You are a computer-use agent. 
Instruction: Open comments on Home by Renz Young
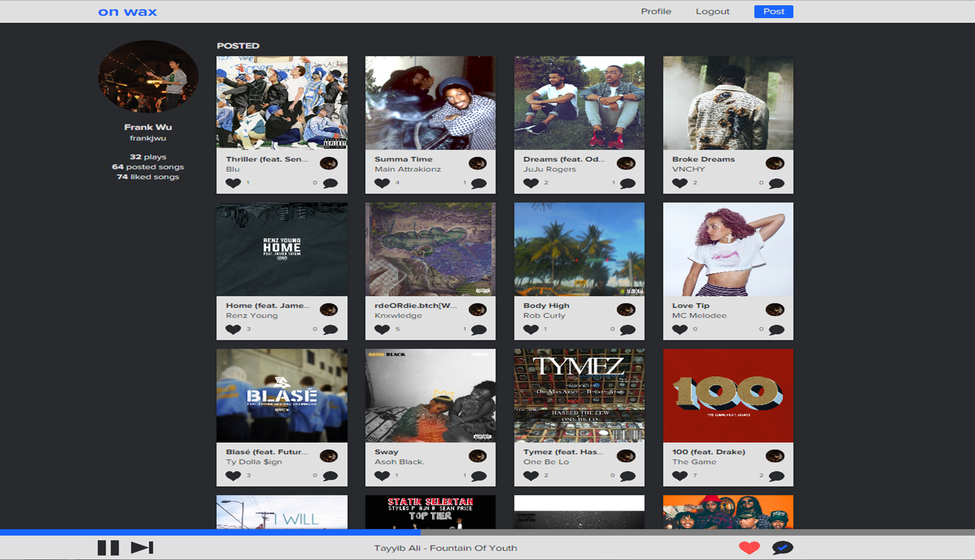(x=330, y=329)
